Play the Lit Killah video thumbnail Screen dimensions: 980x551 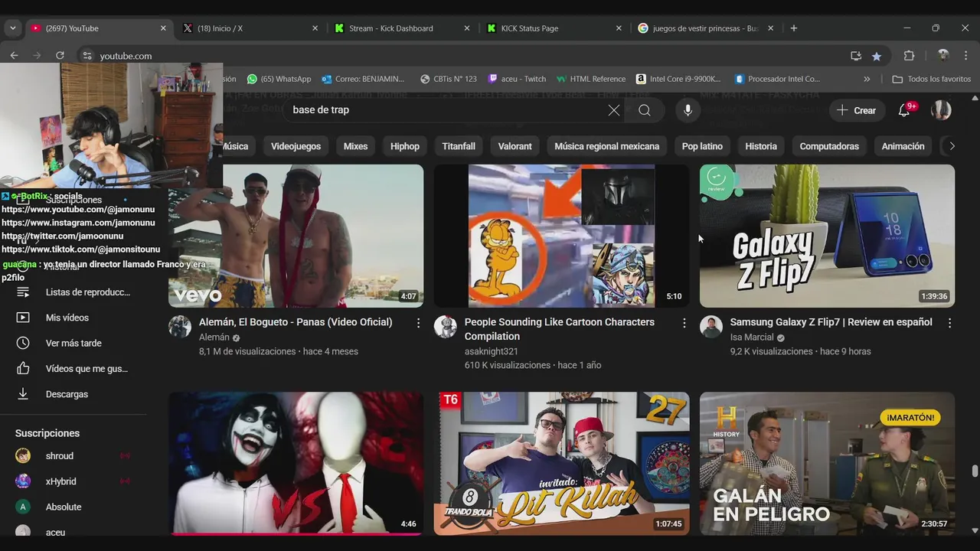click(x=561, y=464)
